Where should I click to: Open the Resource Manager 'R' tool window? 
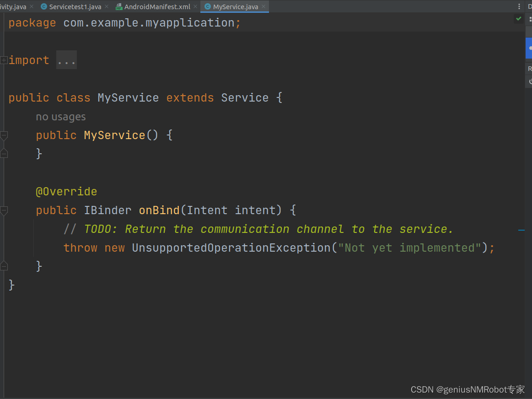coord(530,68)
